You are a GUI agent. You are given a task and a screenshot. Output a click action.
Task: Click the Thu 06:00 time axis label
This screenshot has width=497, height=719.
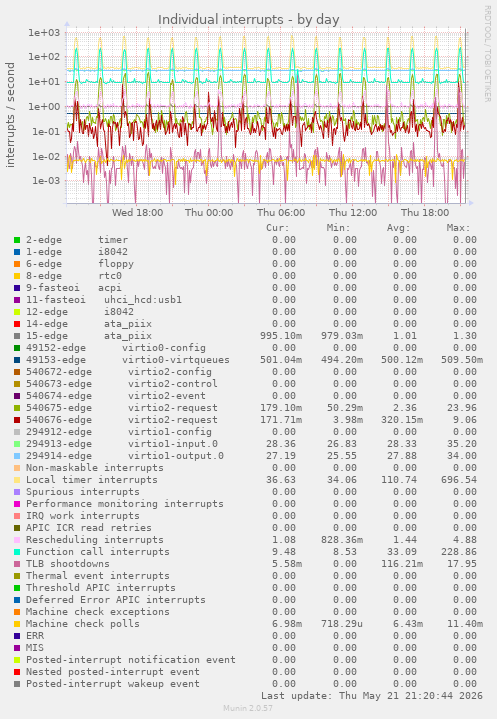[x=281, y=213]
